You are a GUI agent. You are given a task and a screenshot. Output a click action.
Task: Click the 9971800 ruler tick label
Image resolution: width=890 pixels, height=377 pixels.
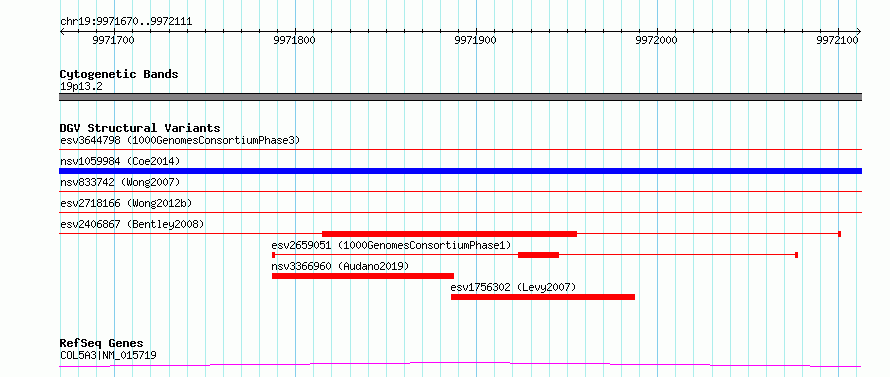(x=295, y=41)
